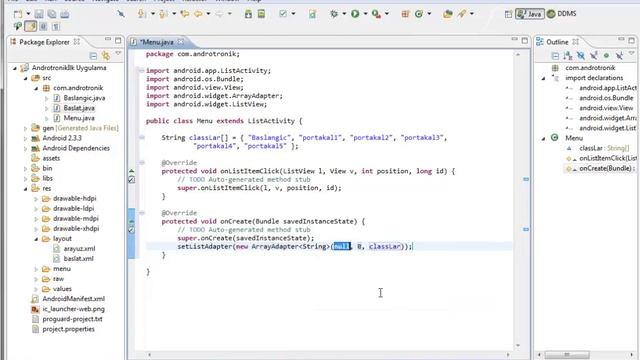Toggle Link with Editor in Package Explorer
This screenshot has height=360, width=640.
[x=106, y=56]
